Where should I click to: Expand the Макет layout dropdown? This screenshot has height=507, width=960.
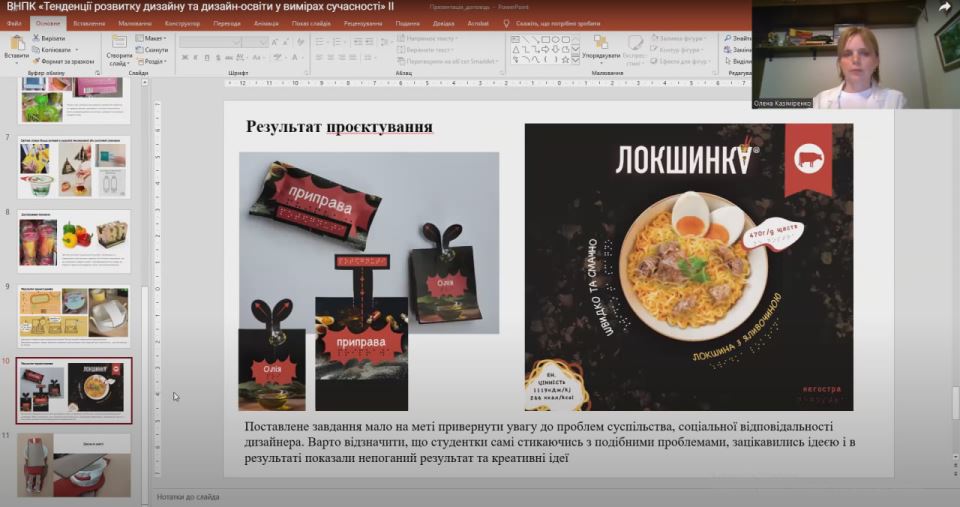151,38
